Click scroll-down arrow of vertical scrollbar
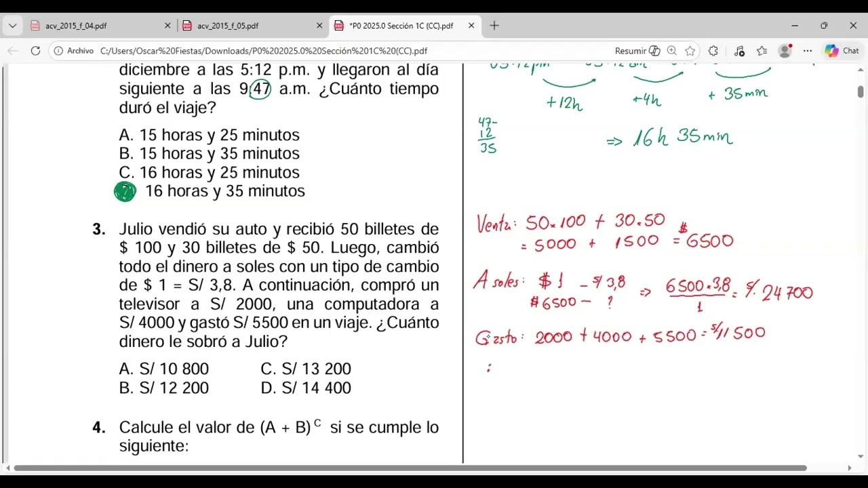868x488 pixels. pyautogui.click(x=861, y=457)
